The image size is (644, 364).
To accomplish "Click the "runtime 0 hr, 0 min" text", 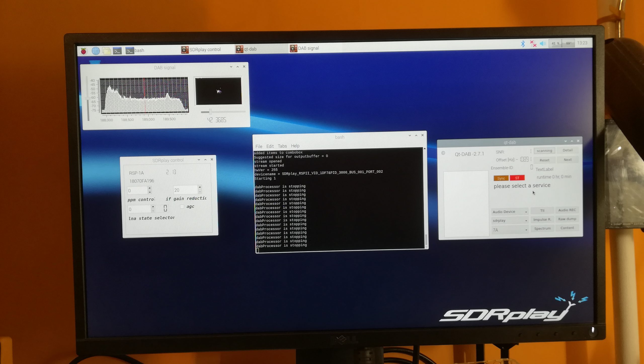I will [x=554, y=177].
